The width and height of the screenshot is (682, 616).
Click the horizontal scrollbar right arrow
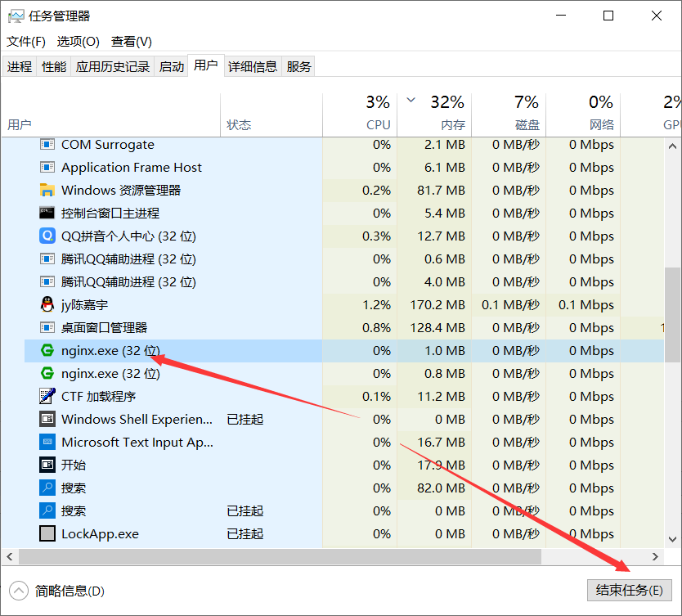click(655, 556)
